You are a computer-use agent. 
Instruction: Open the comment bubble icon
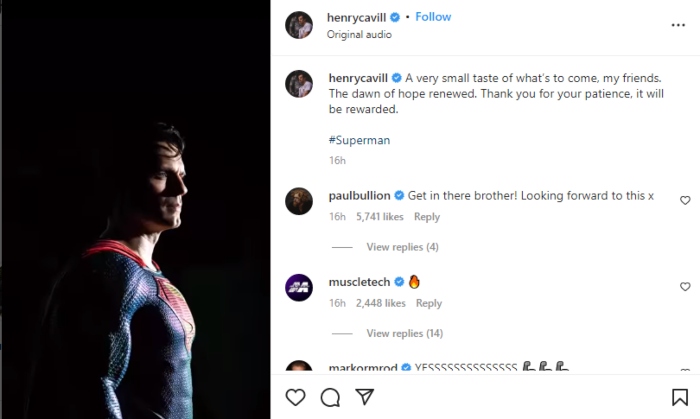[330, 397]
